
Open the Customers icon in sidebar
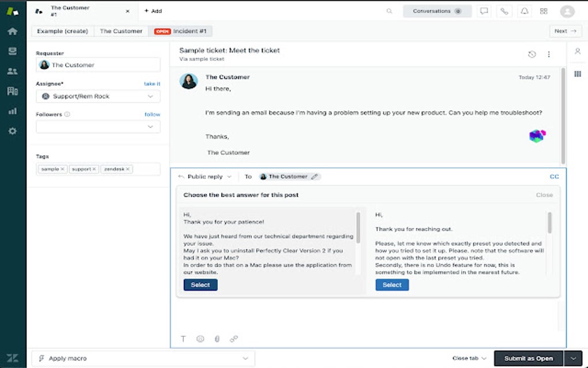(12, 71)
